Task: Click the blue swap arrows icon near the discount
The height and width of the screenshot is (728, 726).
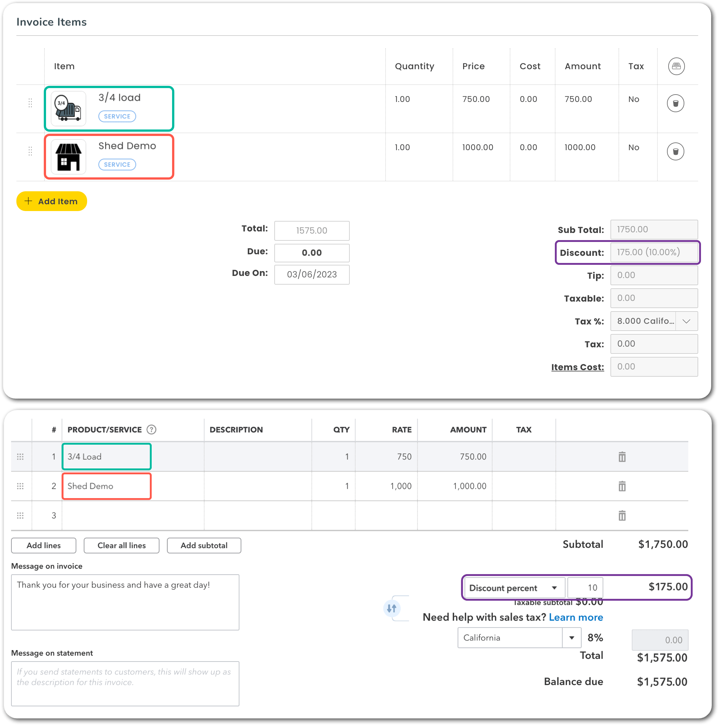Action: pos(392,608)
